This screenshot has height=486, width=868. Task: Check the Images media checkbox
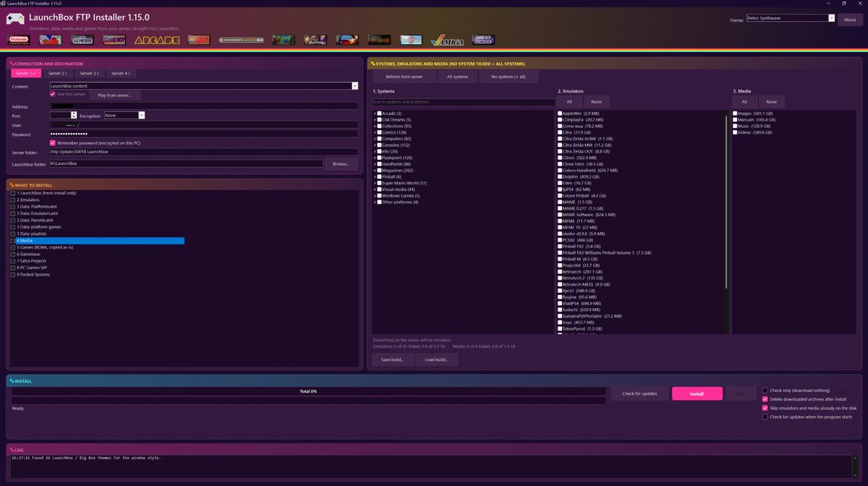(735, 114)
